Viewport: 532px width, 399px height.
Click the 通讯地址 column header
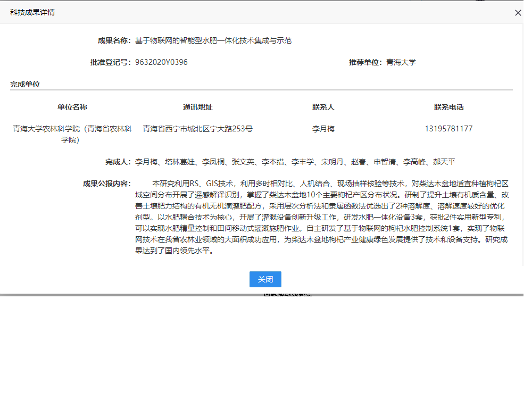197,107
